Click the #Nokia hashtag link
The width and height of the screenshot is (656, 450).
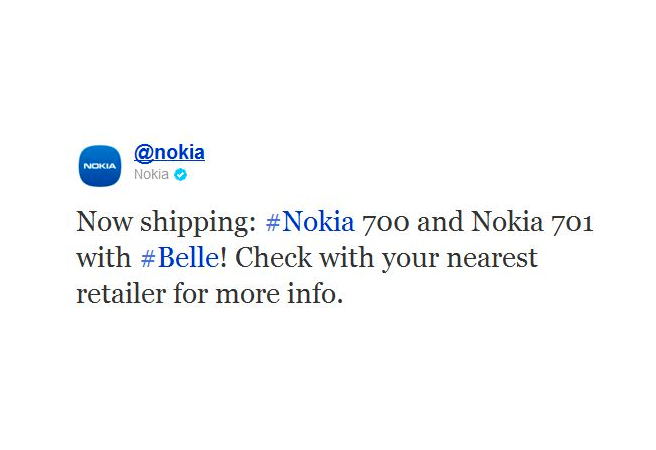point(310,221)
